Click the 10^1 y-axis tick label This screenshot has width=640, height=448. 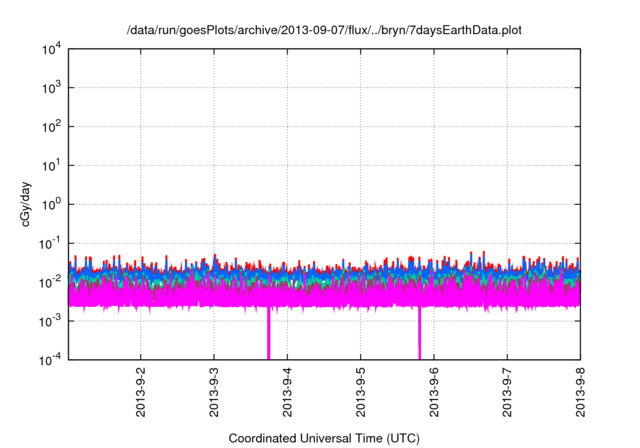pyautogui.click(x=52, y=166)
